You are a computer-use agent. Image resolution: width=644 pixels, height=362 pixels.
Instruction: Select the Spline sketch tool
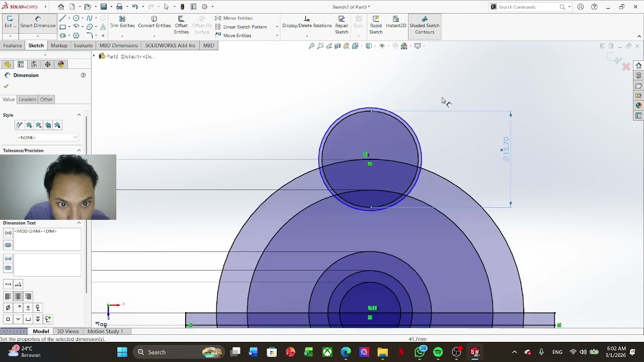click(x=90, y=18)
